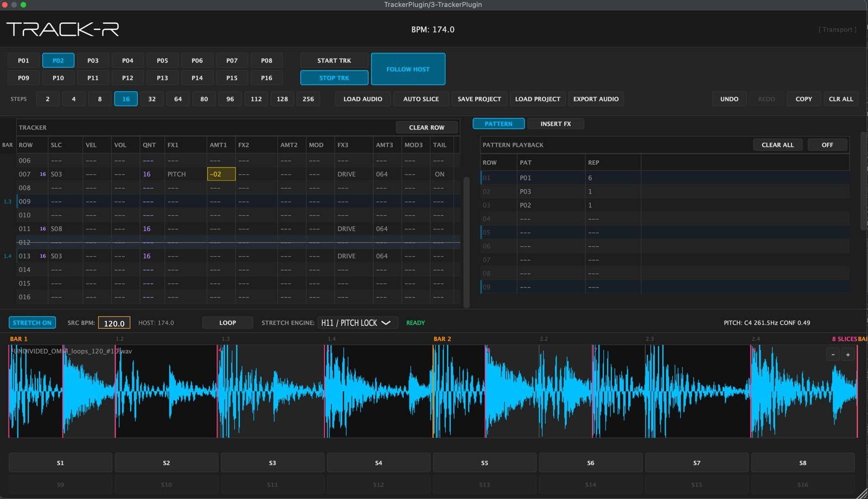Image resolution: width=868 pixels, height=499 pixels.
Task: Run AUTO SLICE on the sample
Action: coord(421,99)
